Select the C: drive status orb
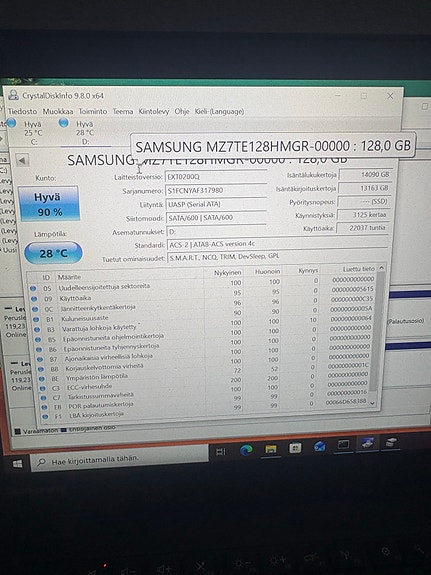The image size is (431, 575). click(11, 123)
